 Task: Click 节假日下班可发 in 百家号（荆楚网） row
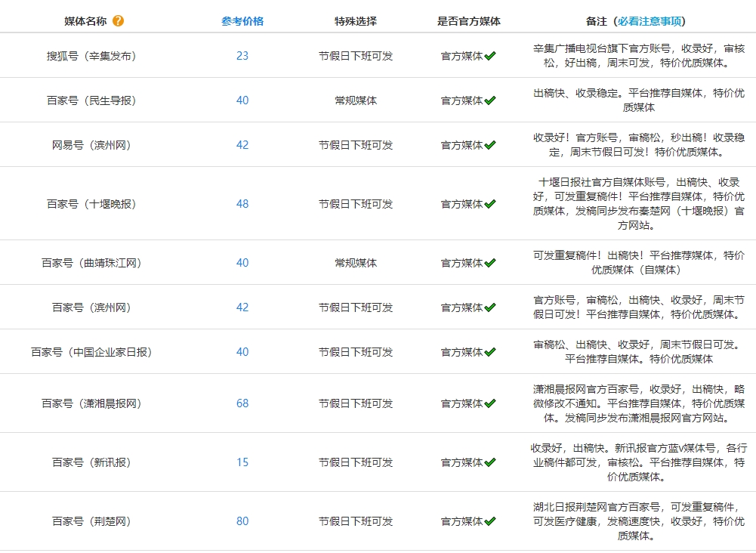tap(356, 521)
